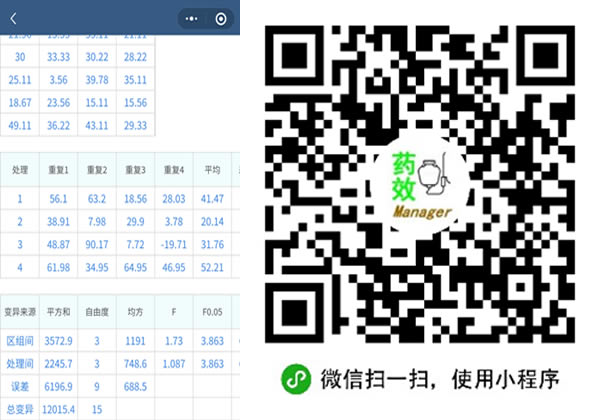Click cell value 56.1
The width and height of the screenshot is (600, 420).
click(x=58, y=199)
